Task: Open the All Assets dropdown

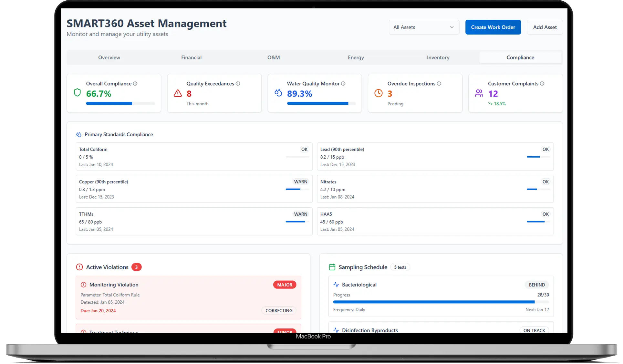Action: coord(424,27)
